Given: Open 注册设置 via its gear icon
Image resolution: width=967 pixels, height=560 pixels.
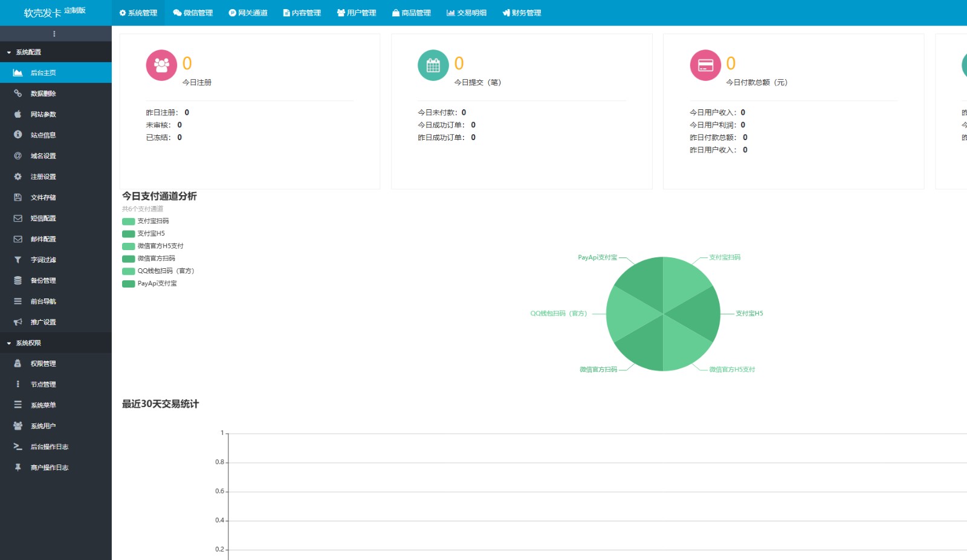Looking at the screenshot, I should [x=18, y=176].
